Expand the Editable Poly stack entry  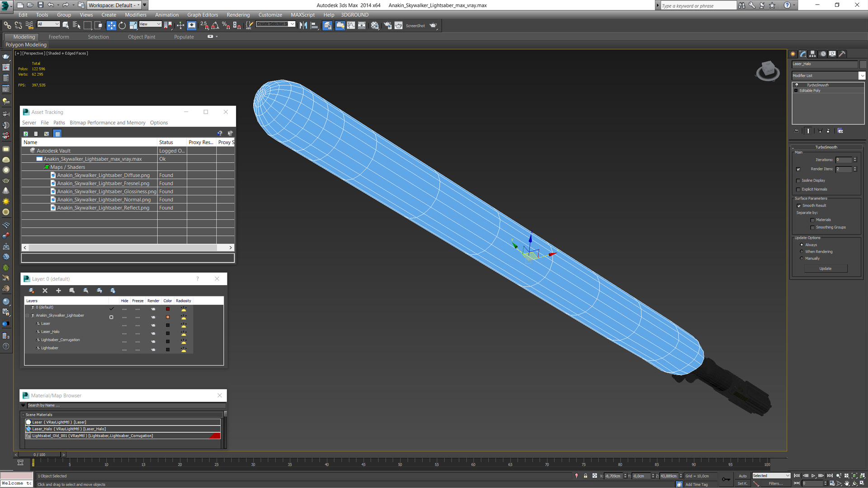(796, 91)
